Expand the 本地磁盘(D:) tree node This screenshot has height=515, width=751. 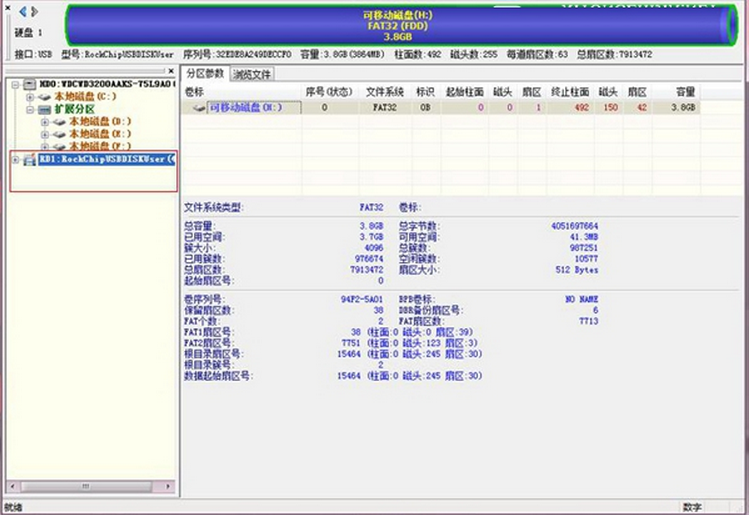[x=44, y=121]
